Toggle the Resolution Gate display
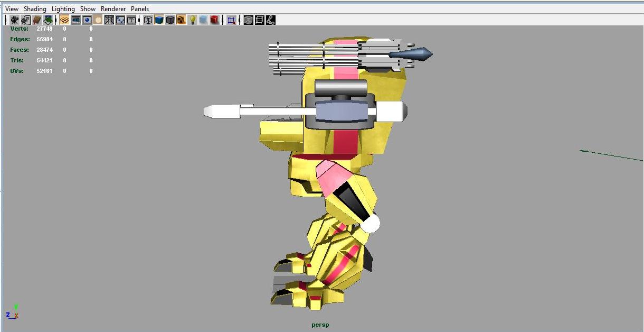 click(x=87, y=20)
